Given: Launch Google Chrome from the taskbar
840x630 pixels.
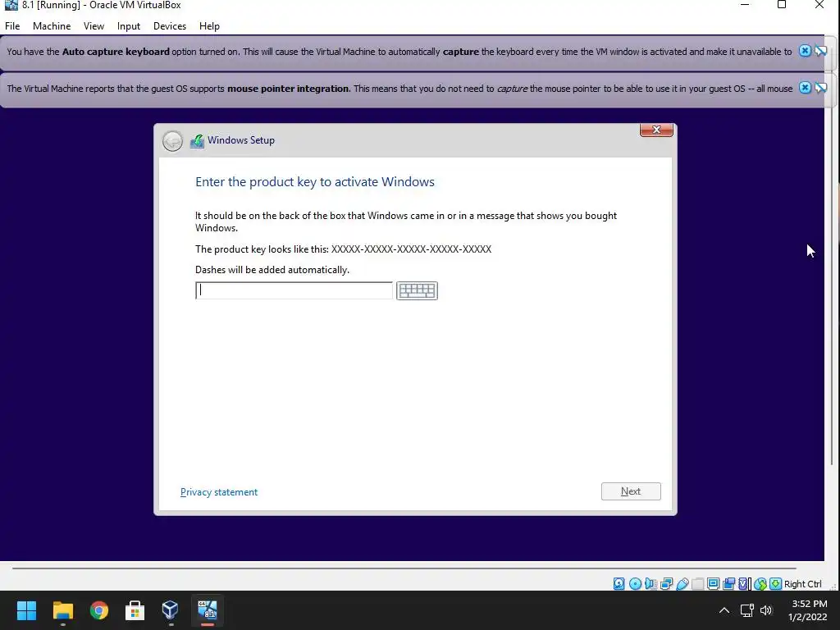Looking at the screenshot, I should [x=99, y=610].
